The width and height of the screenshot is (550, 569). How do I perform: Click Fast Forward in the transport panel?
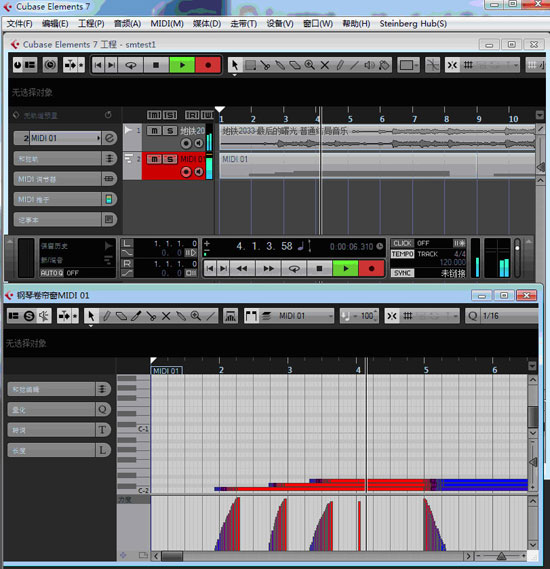268,269
